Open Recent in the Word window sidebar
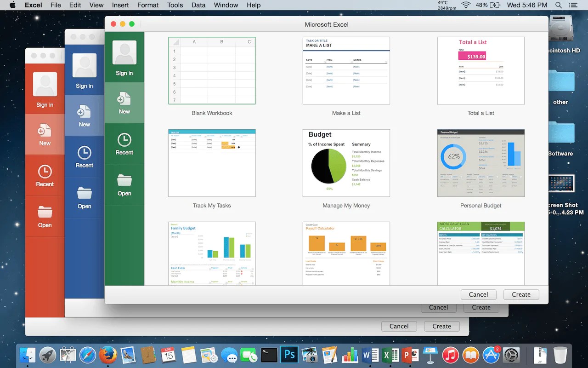588x368 pixels. (x=85, y=157)
